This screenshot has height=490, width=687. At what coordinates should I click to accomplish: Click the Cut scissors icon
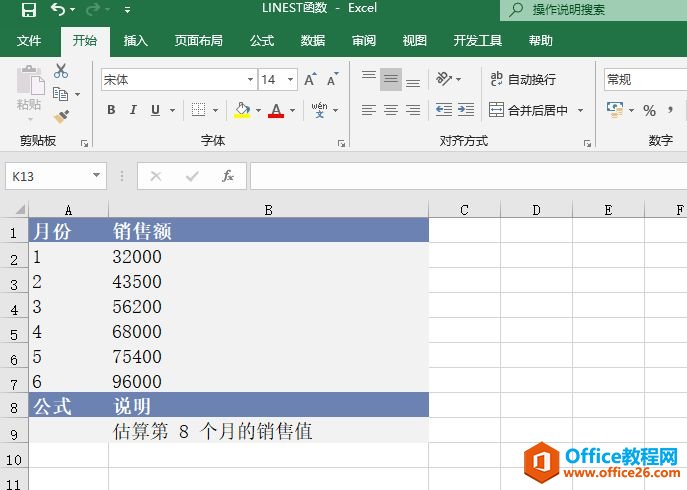(61, 71)
